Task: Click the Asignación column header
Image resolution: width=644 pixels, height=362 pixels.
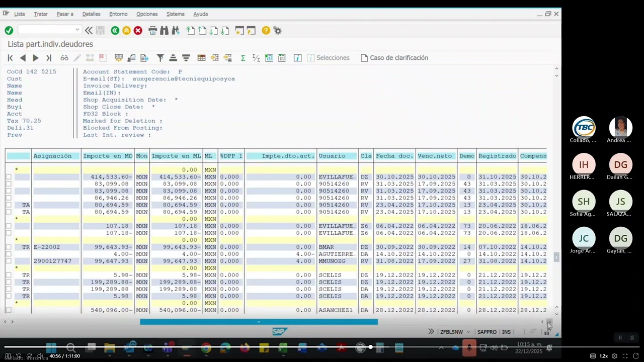Action: (56, 156)
